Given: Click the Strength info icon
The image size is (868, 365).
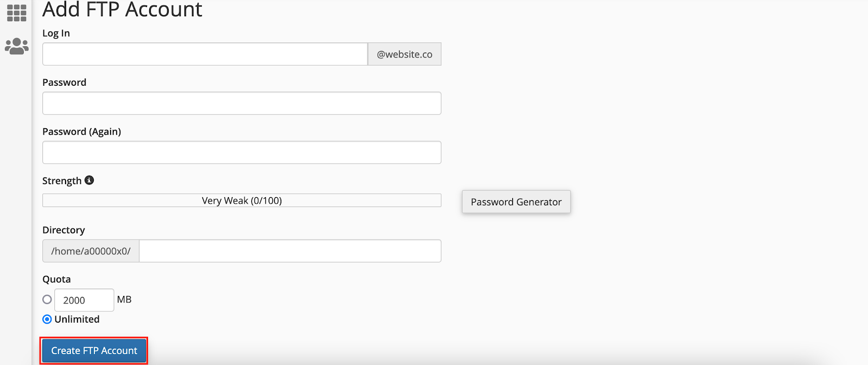Looking at the screenshot, I should pos(90,180).
